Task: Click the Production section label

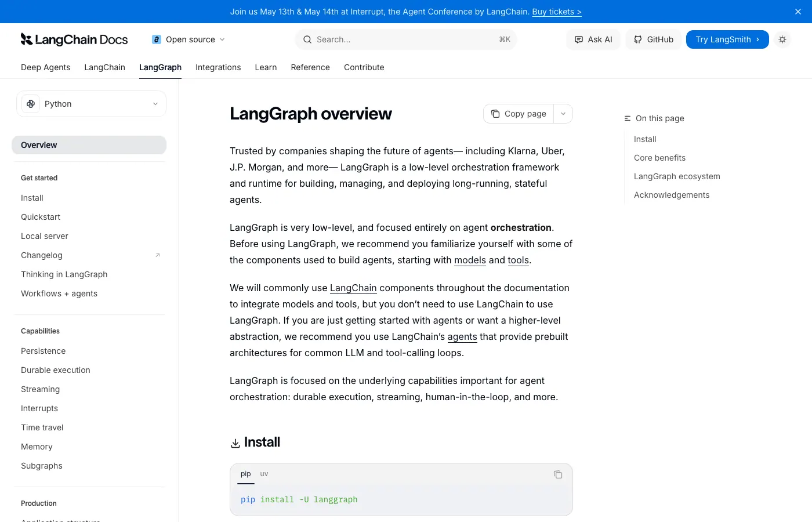Action: 39,503
